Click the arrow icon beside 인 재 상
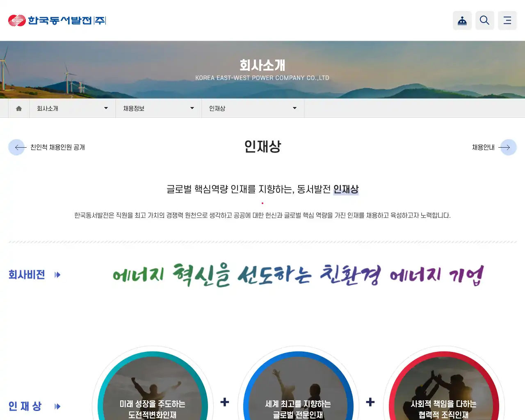Image resolution: width=525 pixels, height=420 pixels. point(57,406)
